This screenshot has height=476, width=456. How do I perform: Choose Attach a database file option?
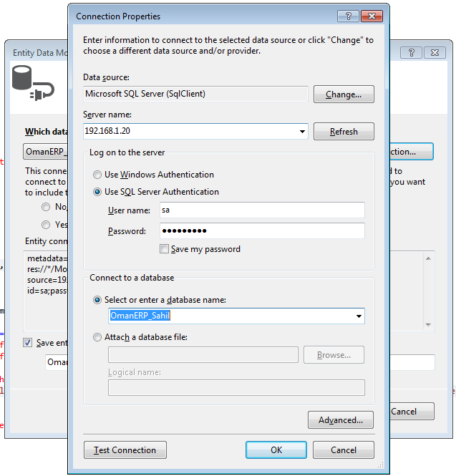[x=97, y=337]
